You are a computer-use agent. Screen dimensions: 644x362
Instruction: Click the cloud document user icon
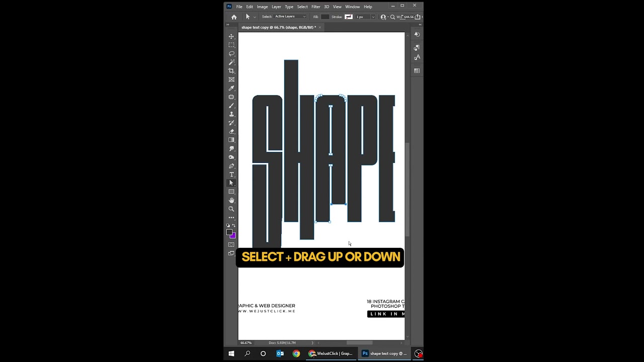click(383, 17)
